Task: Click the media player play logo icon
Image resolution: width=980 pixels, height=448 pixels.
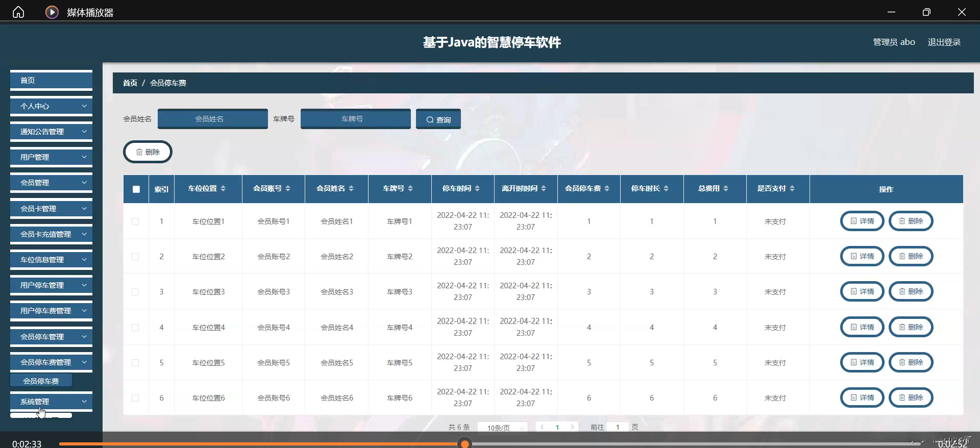Action: pos(52,12)
